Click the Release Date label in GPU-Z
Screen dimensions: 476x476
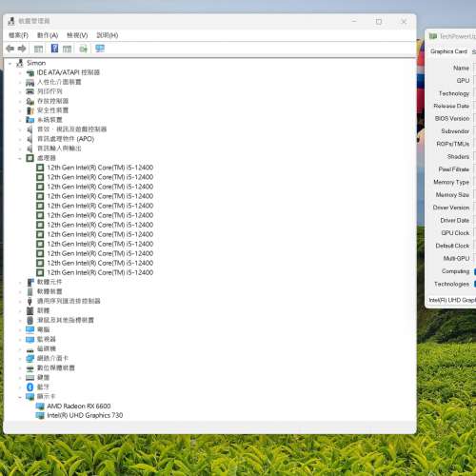451,106
